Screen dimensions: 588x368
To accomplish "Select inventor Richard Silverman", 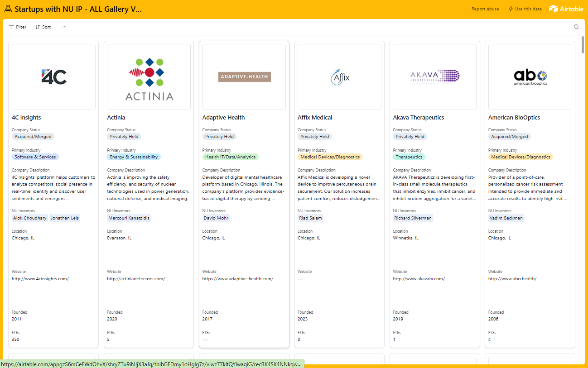I will click(413, 218).
